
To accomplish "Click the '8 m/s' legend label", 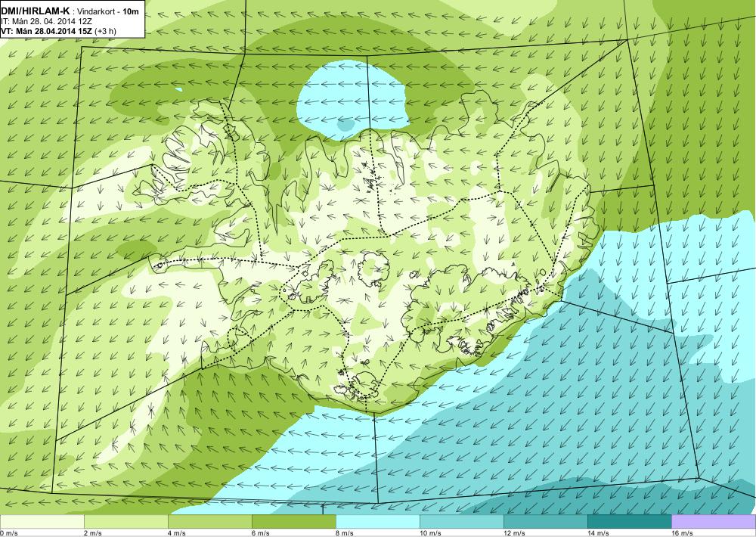I will point(344,533).
